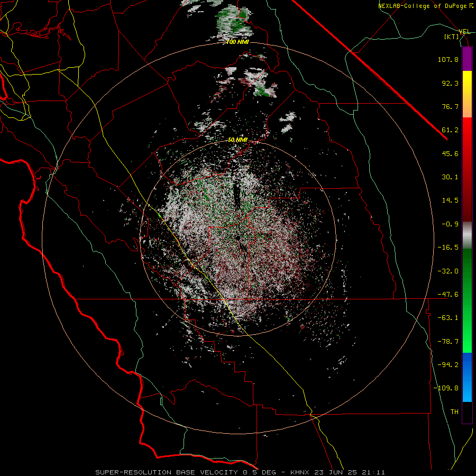The image size is (476, 476).
Task: Click the 45.6 velocity scale value
Action: pos(450,153)
